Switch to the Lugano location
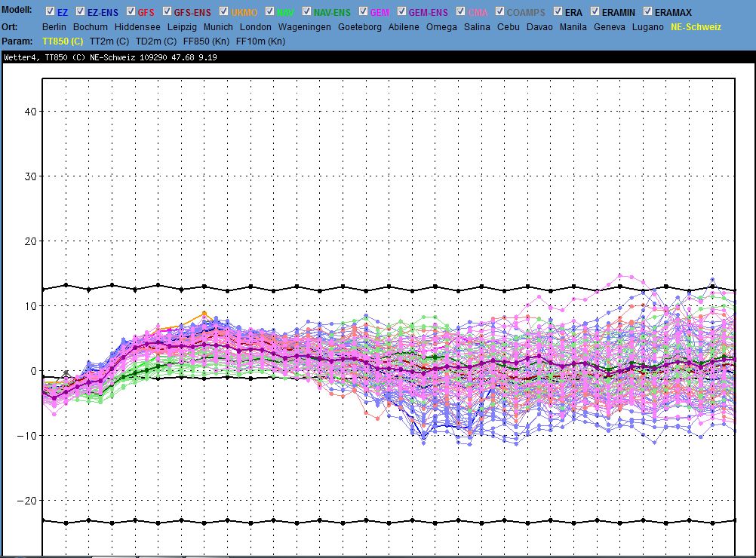Image resolution: width=756 pixels, height=558 pixels. pyautogui.click(x=648, y=26)
